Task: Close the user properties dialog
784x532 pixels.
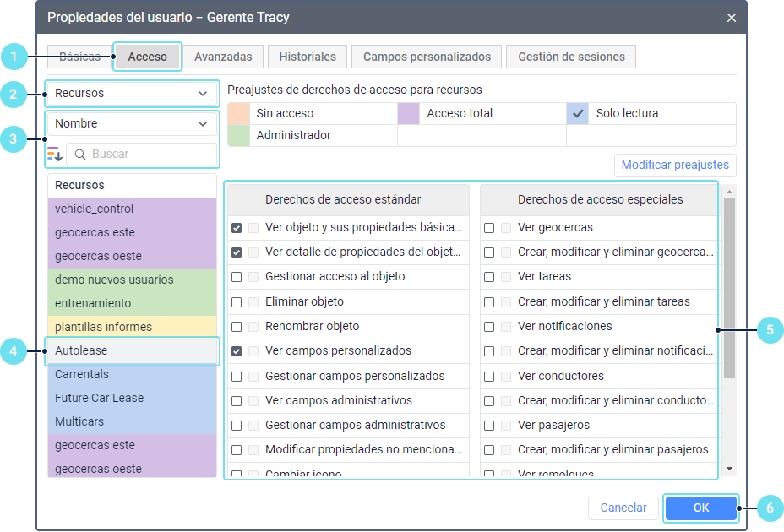Action: 731,18
